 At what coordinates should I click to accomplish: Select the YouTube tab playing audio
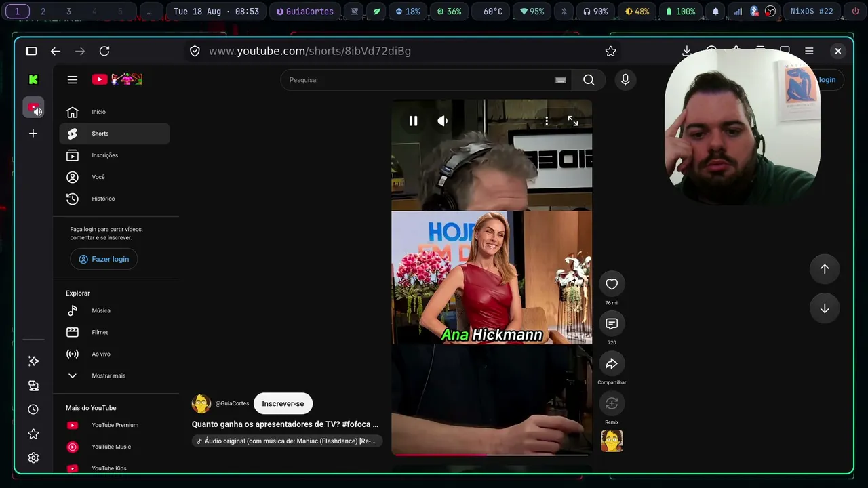33,107
